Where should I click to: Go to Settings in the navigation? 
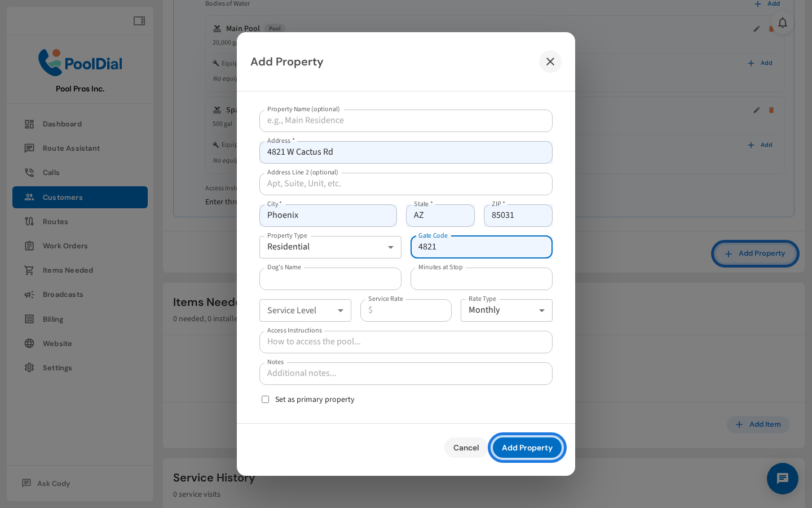(29, 367)
